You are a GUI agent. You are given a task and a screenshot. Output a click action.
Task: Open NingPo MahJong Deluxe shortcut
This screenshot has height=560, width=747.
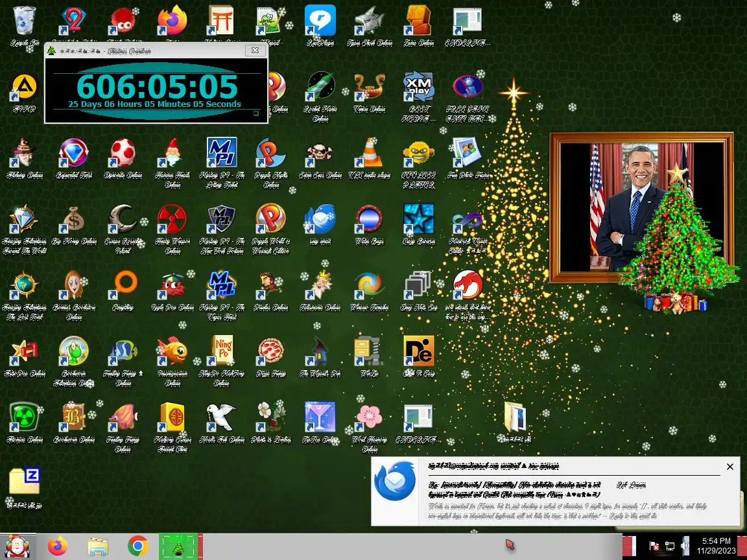coord(222,352)
